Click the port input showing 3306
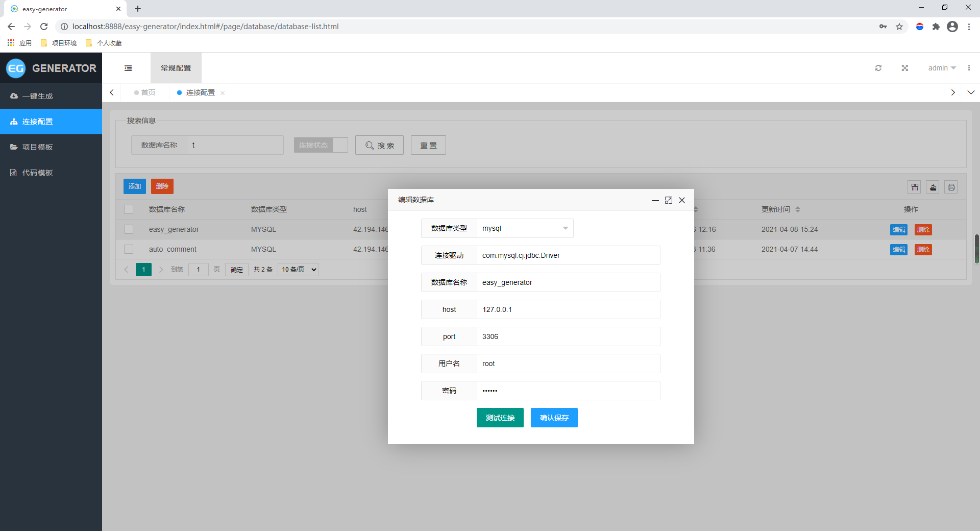This screenshot has width=980, height=531. click(x=569, y=336)
